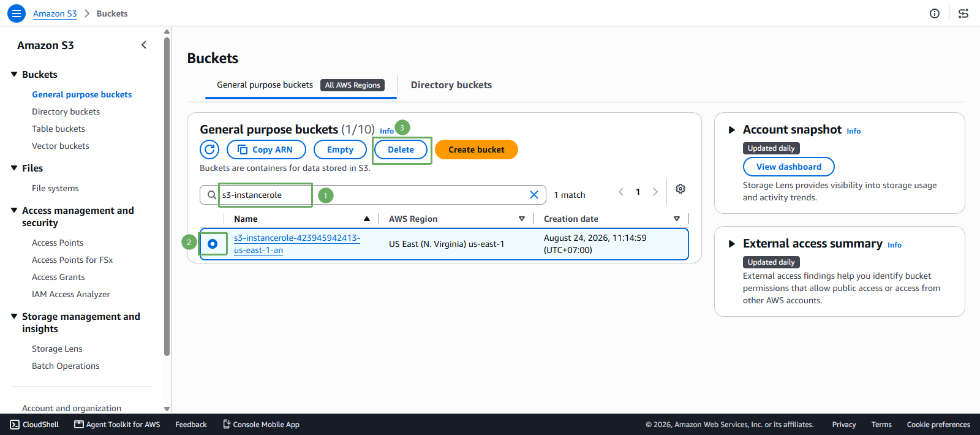980x435 pixels.
Task: Open CloudShell from the footer
Action: pyautogui.click(x=35, y=425)
